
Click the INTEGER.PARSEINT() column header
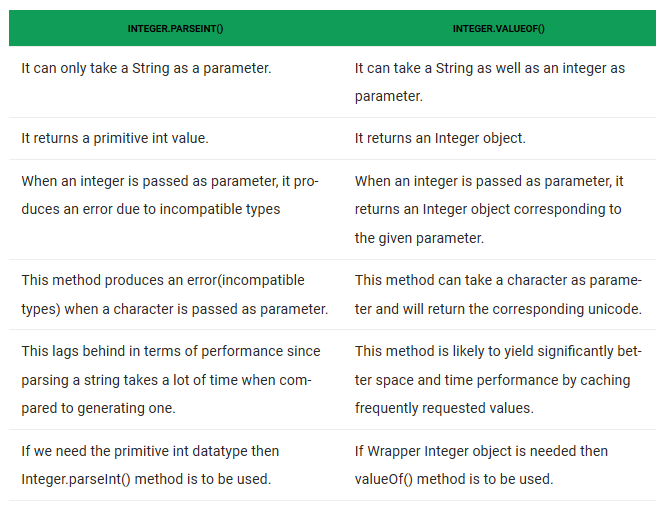(175, 28)
